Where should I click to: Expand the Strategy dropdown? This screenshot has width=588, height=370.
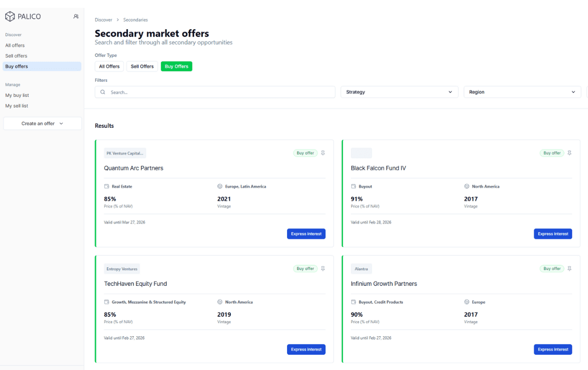(x=399, y=92)
